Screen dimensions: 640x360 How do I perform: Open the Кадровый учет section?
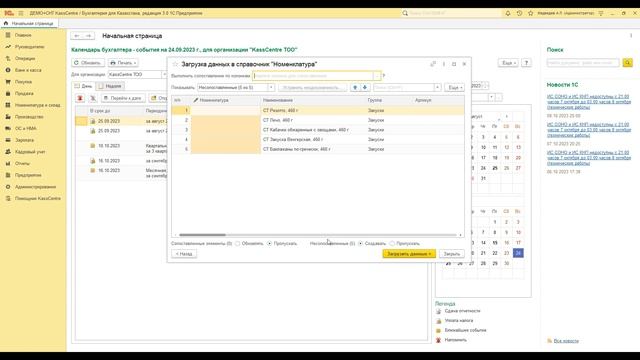(30, 152)
